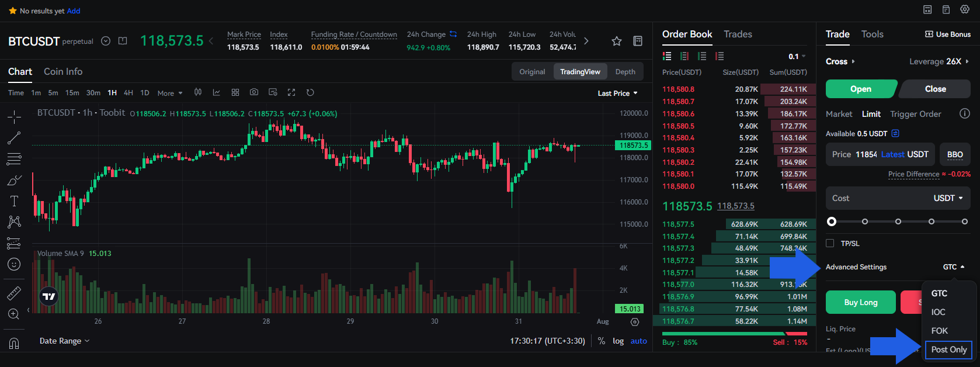Select the ruler measure tool

tap(14, 293)
